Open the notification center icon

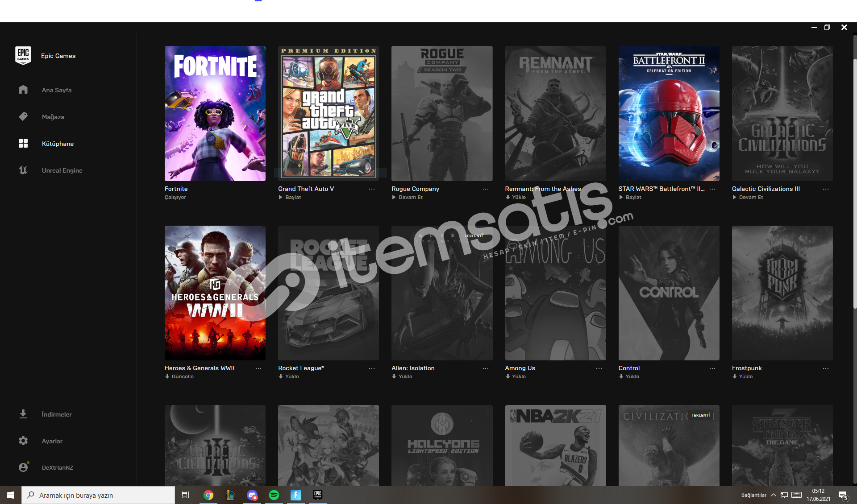[x=843, y=495]
